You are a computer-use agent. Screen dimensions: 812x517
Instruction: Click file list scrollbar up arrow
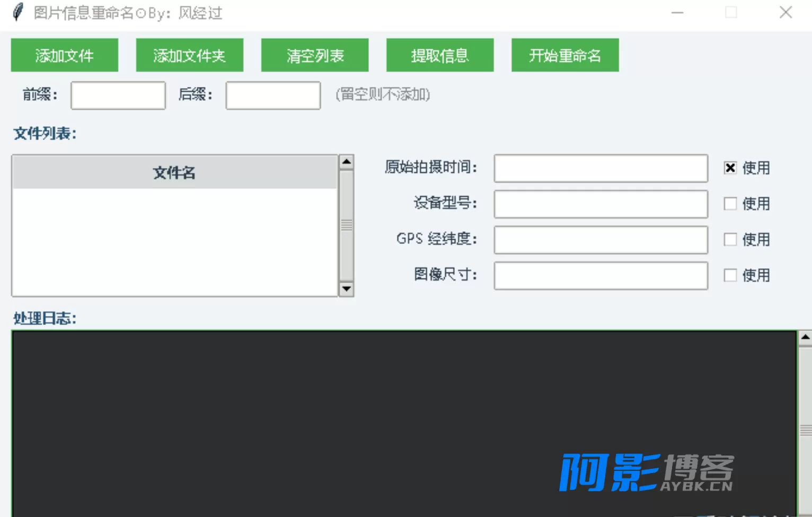[347, 162]
